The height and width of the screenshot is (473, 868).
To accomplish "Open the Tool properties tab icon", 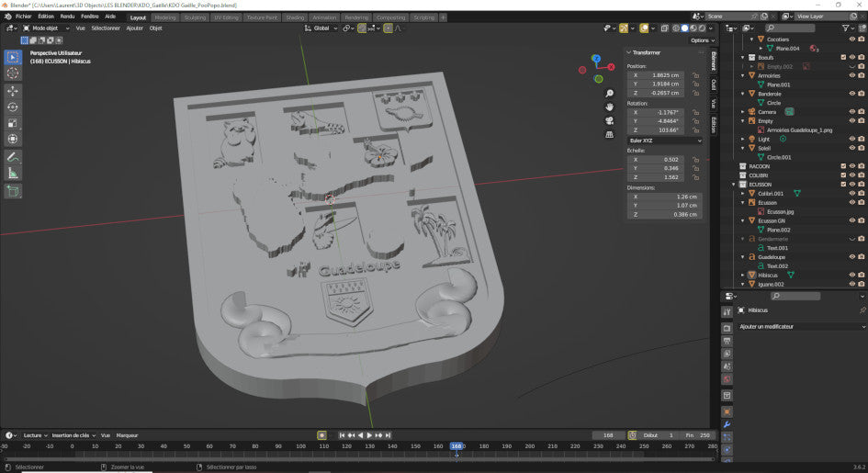I will pos(727,312).
